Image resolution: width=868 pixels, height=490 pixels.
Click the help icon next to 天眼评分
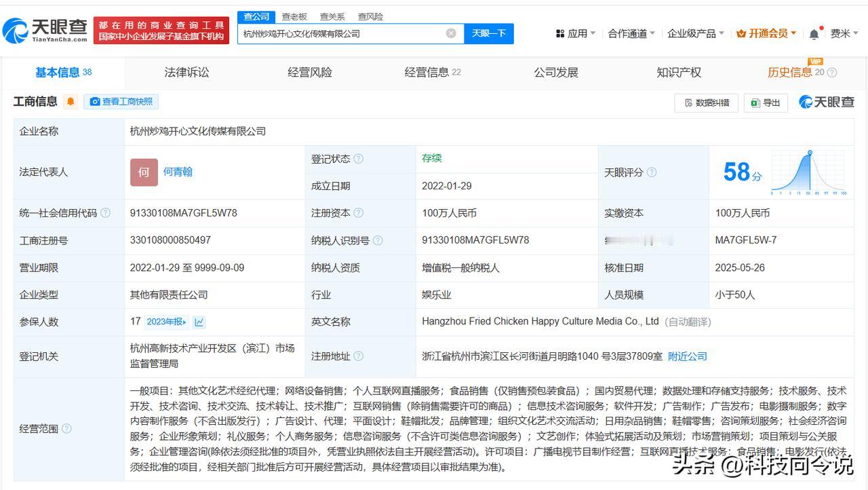[x=651, y=172]
